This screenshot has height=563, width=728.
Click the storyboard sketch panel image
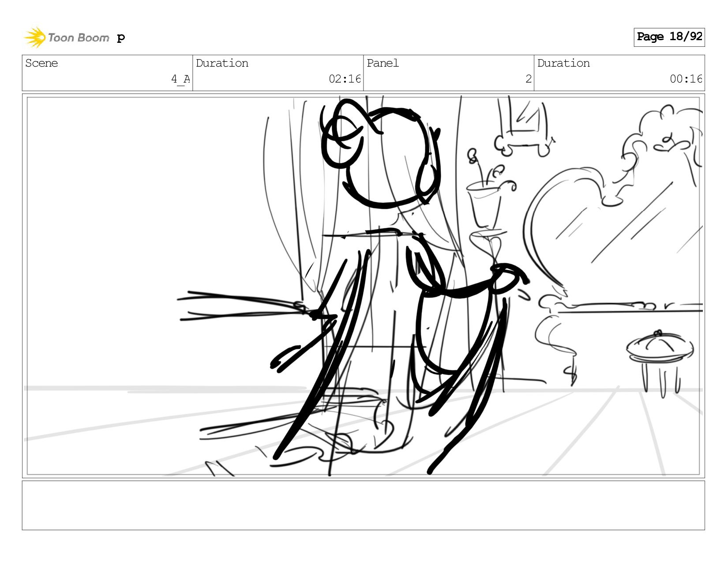363,286
